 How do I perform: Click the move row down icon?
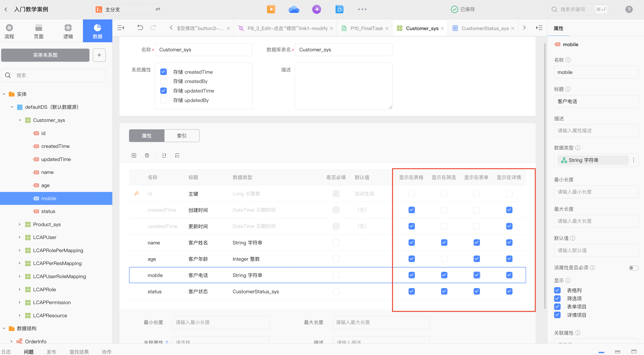click(177, 155)
